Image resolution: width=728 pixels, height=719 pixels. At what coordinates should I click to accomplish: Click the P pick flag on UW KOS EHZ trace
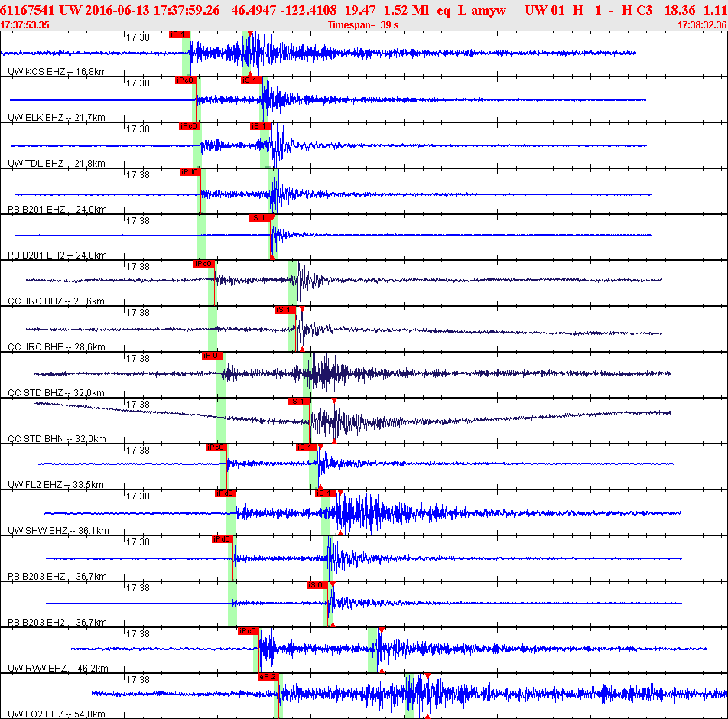(x=177, y=34)
